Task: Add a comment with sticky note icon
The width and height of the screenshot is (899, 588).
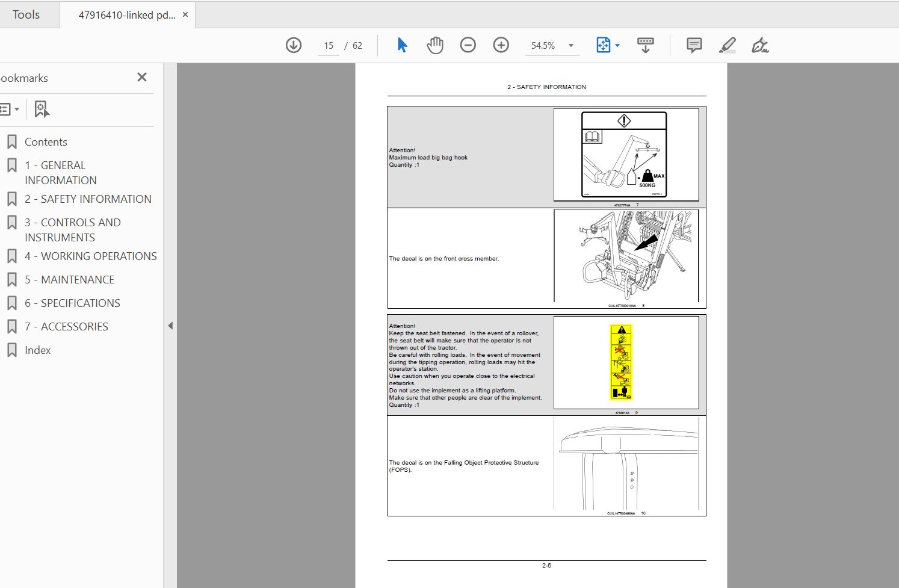Action: [x=694, y=45]
